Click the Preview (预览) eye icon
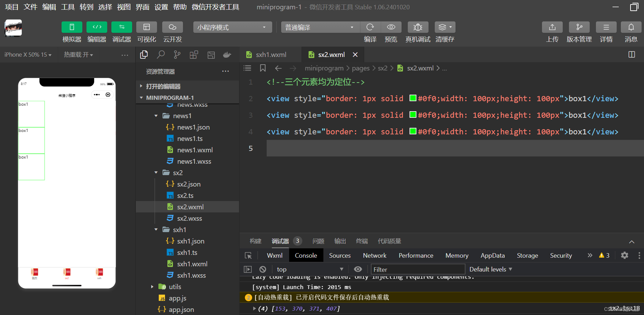644x315 pixels. pyautogui.click(x=391, y=27)
